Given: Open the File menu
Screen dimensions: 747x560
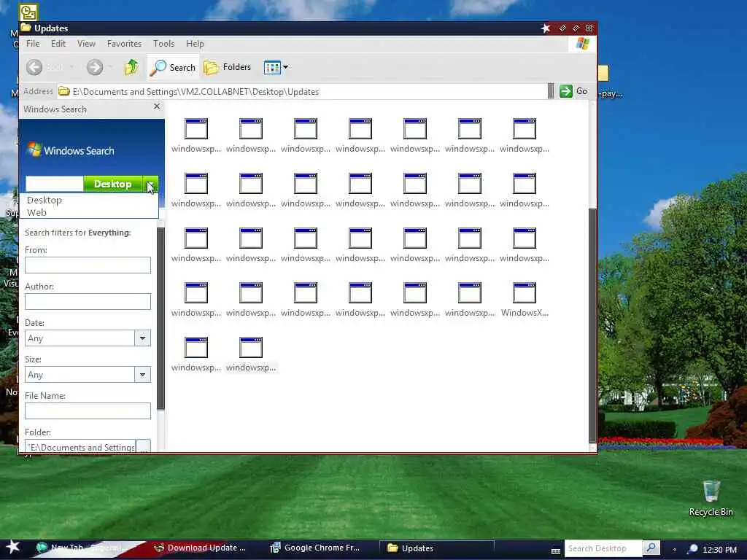Looking at the screenshot, I should 33,43.
